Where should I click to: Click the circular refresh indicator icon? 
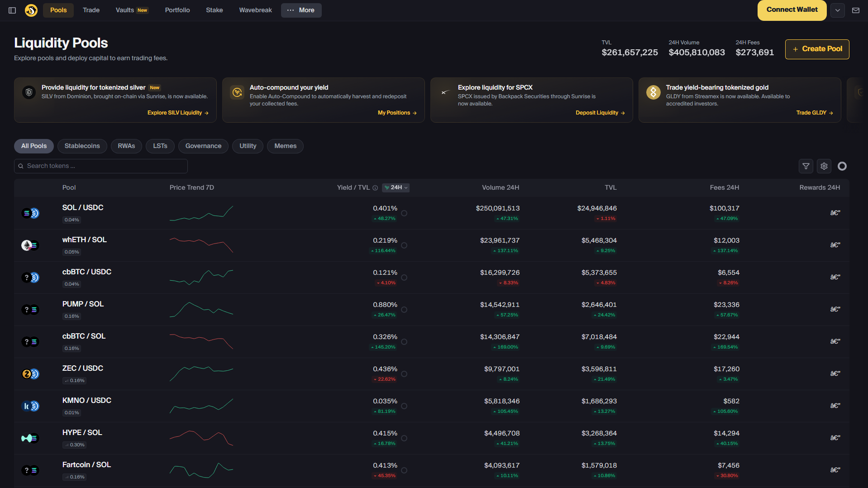tap(842, 166)
